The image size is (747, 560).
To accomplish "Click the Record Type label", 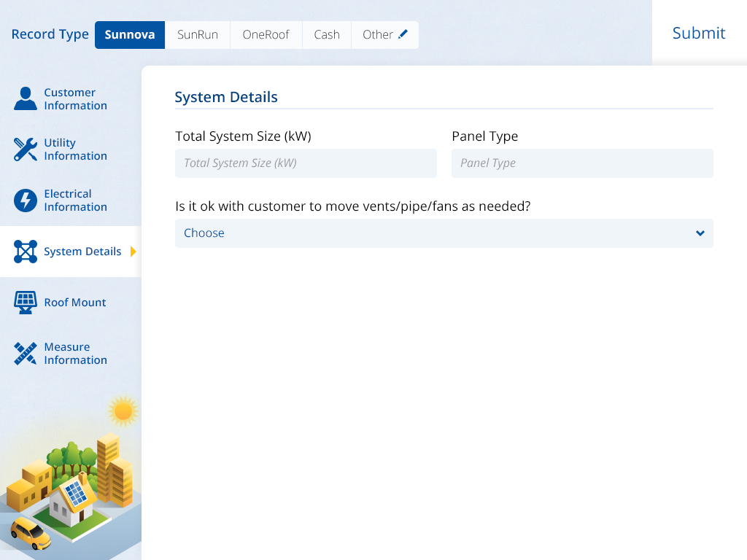I will pos(50,35).
